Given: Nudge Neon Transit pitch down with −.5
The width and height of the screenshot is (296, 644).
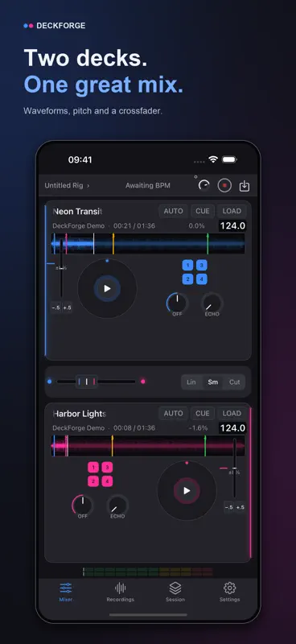Looking at the screenshot, I should tap(55, 308).
